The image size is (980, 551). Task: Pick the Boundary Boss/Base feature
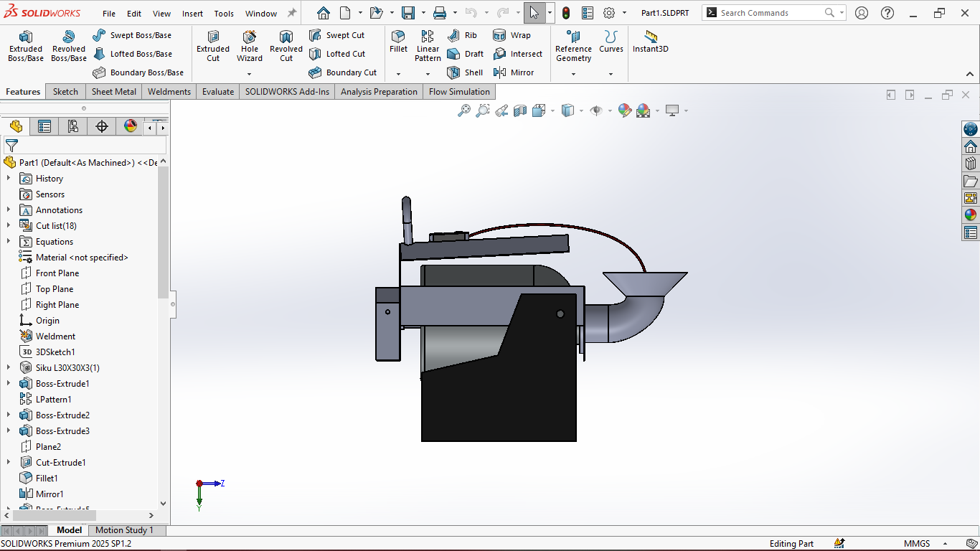click(x=138, y=72)
